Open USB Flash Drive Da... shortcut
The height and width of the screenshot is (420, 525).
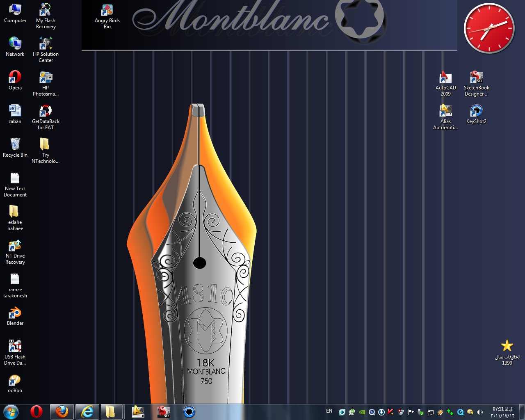coord(15,353)
